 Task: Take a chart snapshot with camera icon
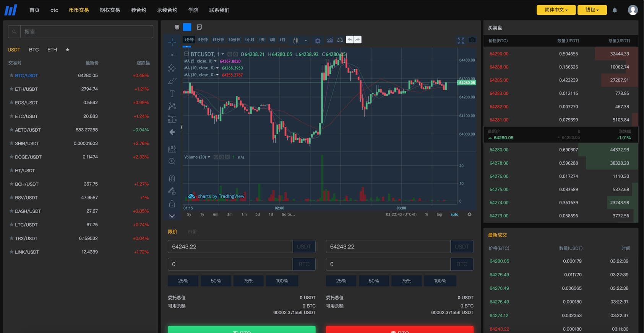click(x=472, y=40)
